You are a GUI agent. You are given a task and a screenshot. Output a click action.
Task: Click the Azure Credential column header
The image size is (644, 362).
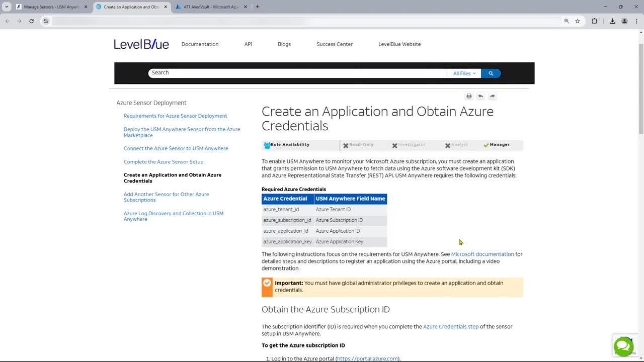(288, 199)
